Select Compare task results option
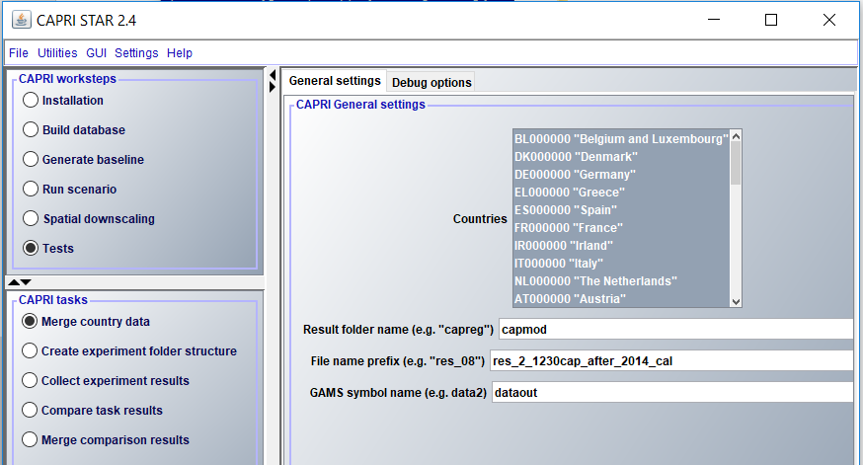The width and height of the screenshot is (863, 465). click(30, 410)
